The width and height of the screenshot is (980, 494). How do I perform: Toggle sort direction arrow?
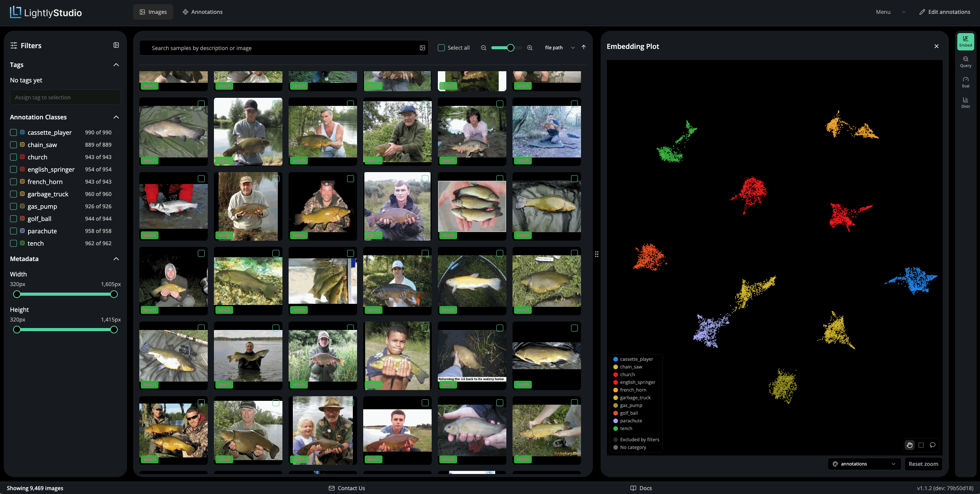(x=584, y=47)
